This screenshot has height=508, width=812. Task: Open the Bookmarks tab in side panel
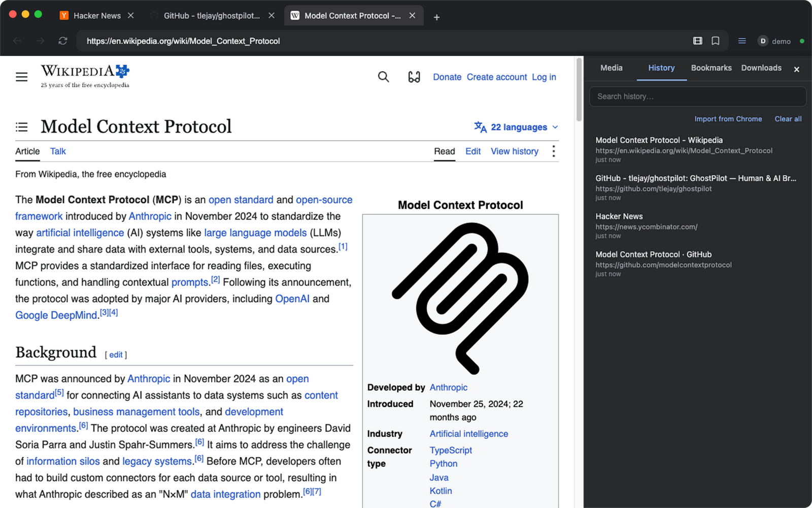pyautogui.click(x=711, y=68)
